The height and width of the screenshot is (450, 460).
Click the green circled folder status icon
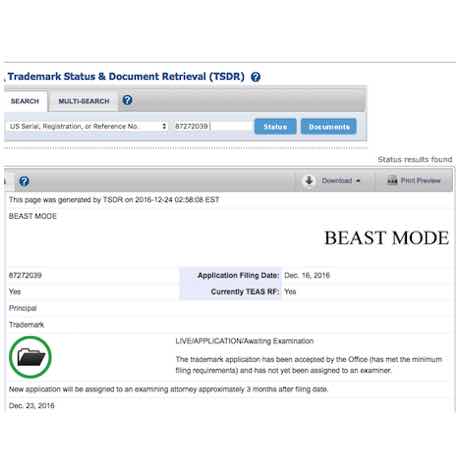pos(30,357)
